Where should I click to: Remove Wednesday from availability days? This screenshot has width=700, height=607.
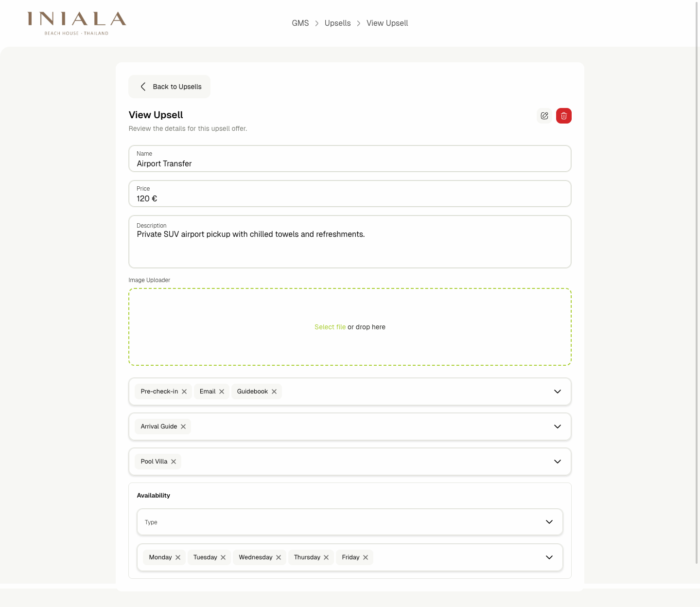(x=279, y=557)
